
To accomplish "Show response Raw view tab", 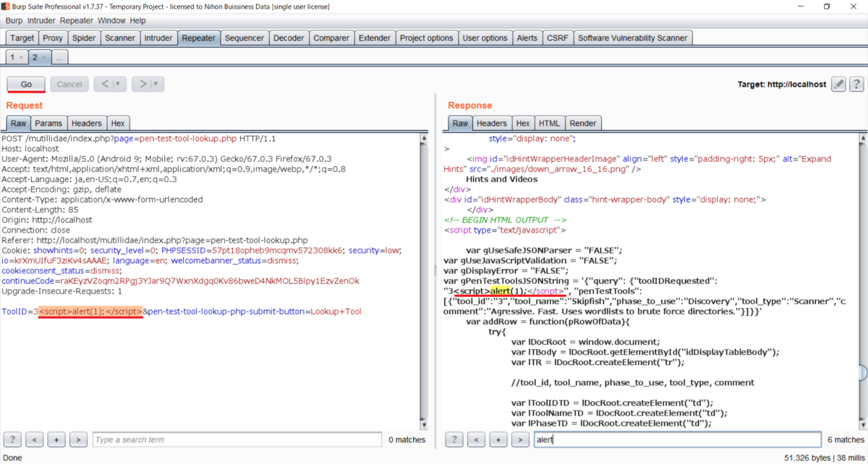I will click(x=460, y=123).
